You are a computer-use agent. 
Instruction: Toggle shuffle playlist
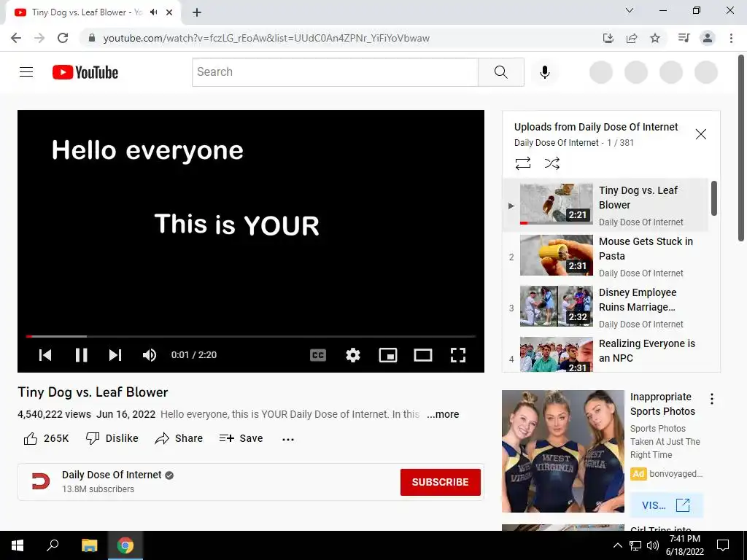551,163
